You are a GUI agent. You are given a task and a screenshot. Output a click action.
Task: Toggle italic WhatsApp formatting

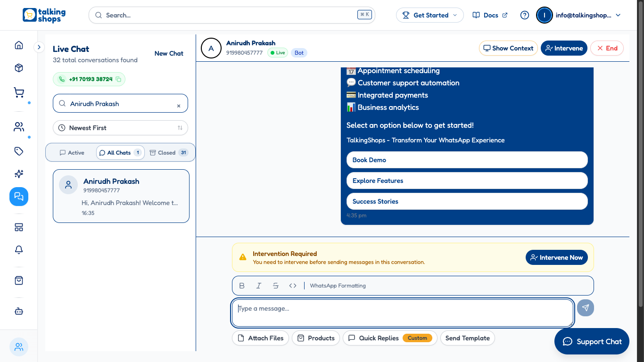[x=259, y=286]
